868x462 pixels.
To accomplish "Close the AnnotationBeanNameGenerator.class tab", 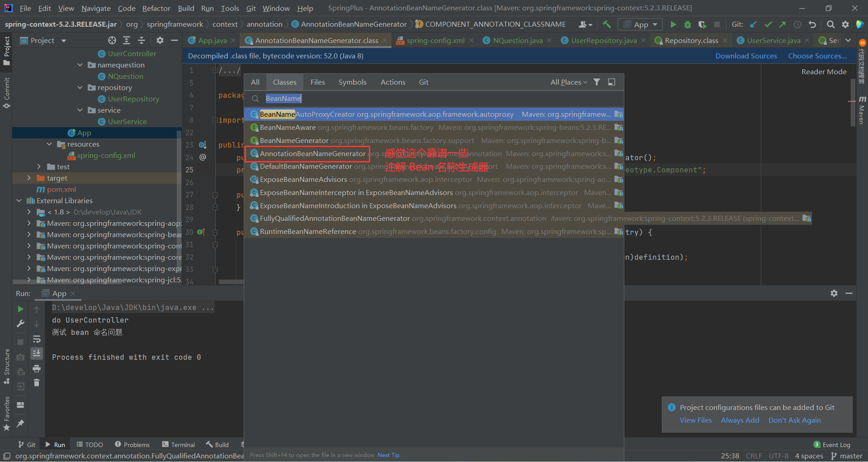I will pos(385,40).
